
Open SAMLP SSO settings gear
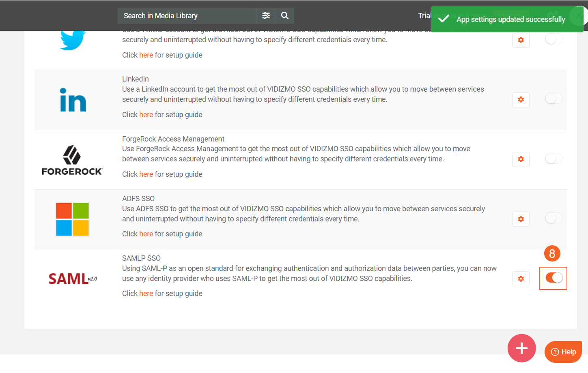coord(521,279)
